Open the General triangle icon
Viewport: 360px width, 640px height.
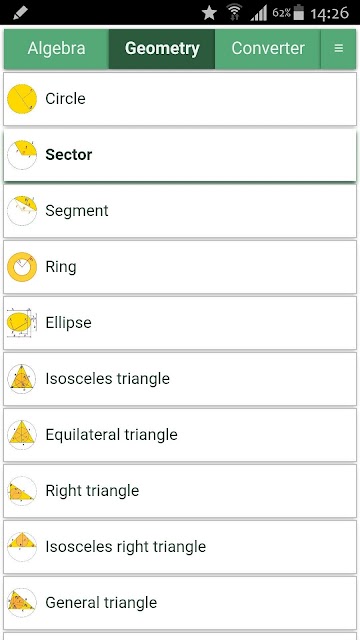point(22,602)
